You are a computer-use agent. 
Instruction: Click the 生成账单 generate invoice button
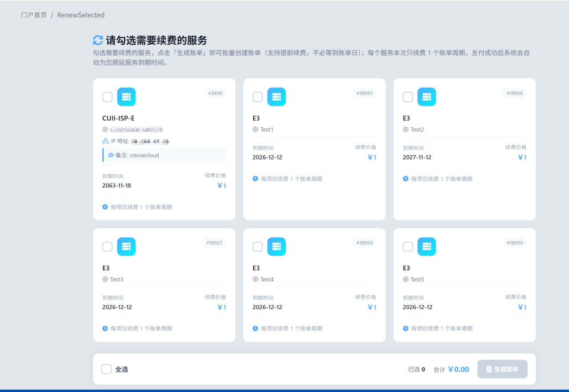pyautogui.click(x=502, y=369)
